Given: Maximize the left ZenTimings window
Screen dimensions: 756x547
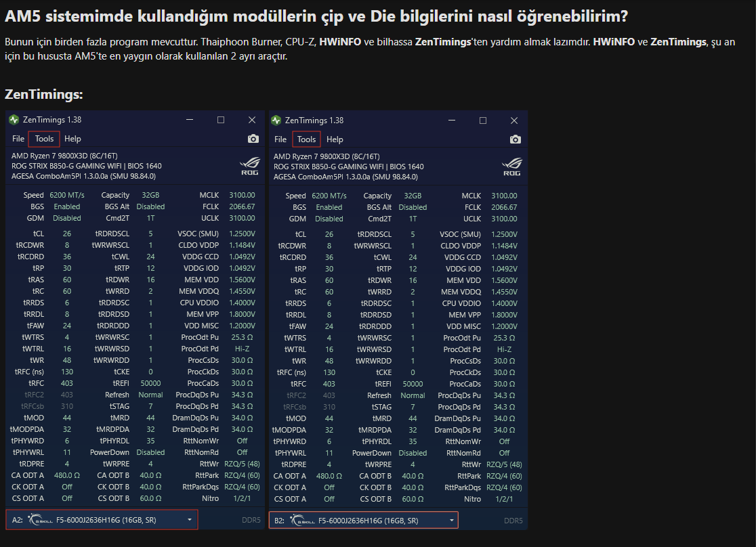Looking at the screenshot, I should (221, 120).
